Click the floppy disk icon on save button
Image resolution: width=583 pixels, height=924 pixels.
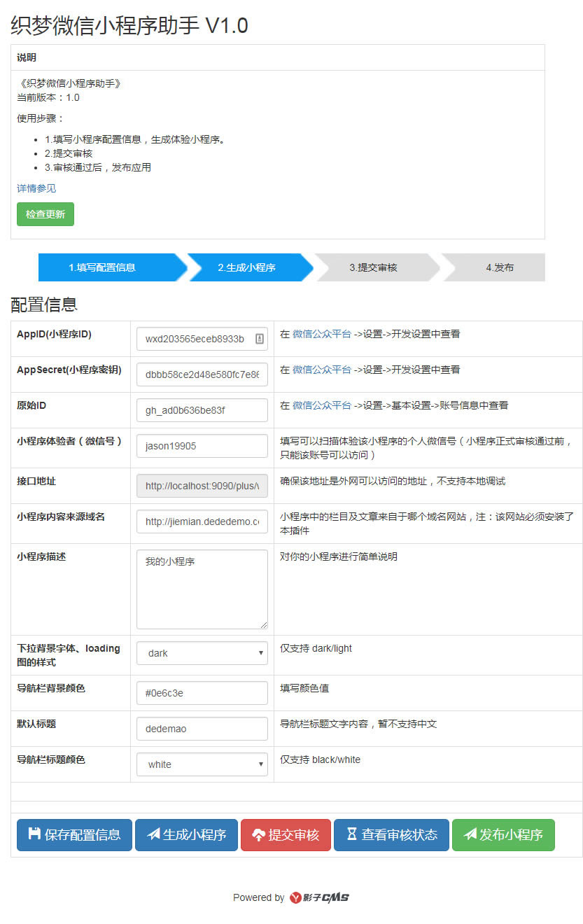point(34,834)
